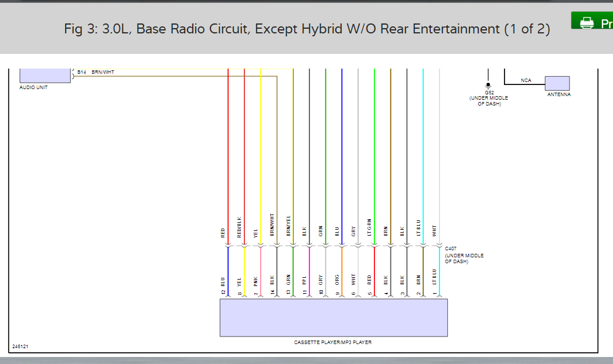
Task: Click the ANTENNA text label
Action: [558, 94]
